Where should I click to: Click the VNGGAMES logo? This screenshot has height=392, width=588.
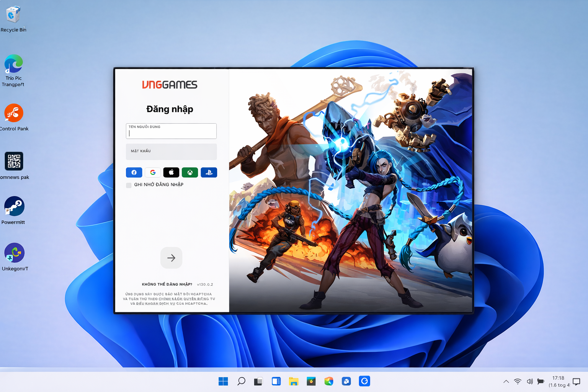coord(170,85)
